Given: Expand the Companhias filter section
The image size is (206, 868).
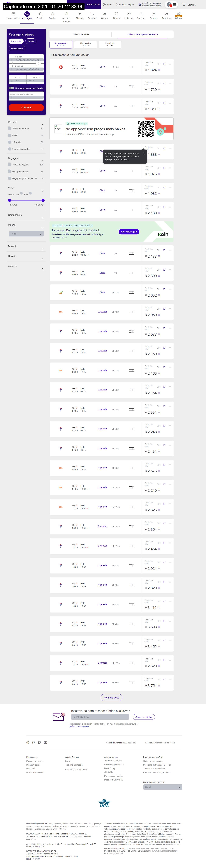Looking at the screenshot, I should (x=42, y=218).
